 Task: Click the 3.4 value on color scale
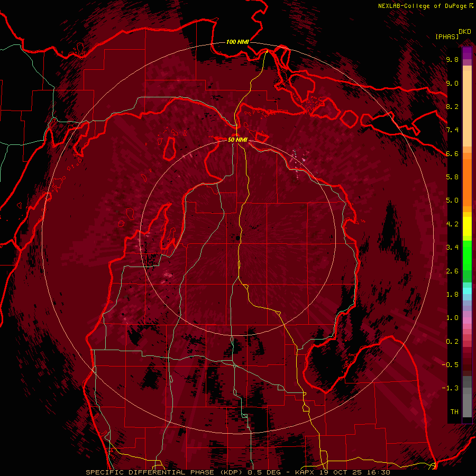coord(452,248)
